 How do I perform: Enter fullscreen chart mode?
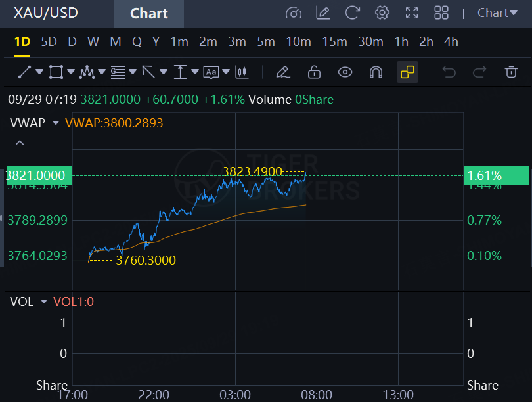pos(412,12)
